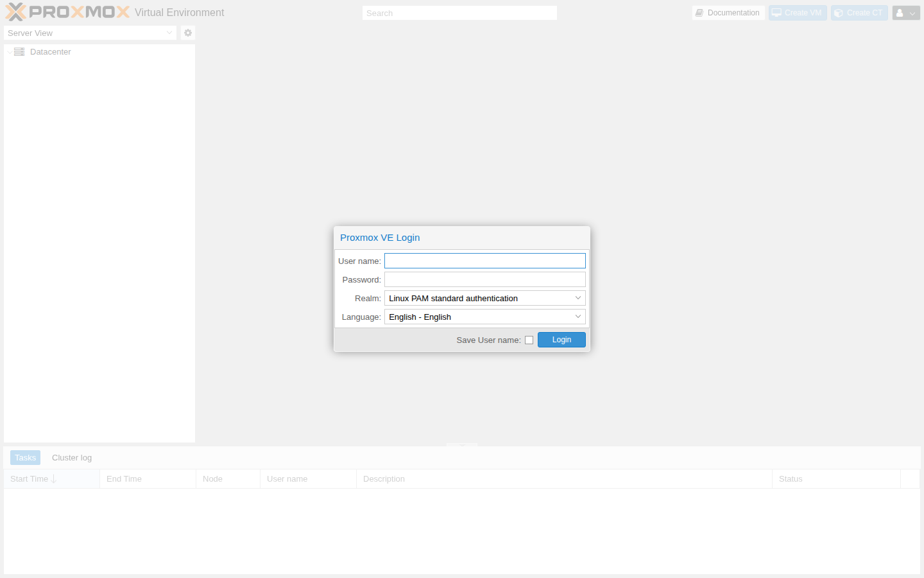Image resolution: width=924 pixels, height=578 pixels.
Task: Expand the user account menu chevron
Action: pos(912,12)
